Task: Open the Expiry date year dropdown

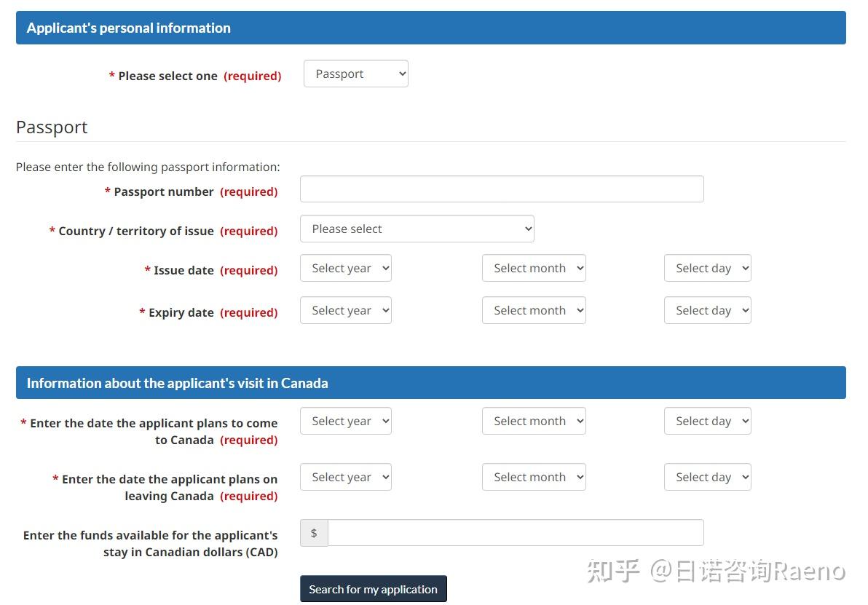Action: tap(345, 310)
